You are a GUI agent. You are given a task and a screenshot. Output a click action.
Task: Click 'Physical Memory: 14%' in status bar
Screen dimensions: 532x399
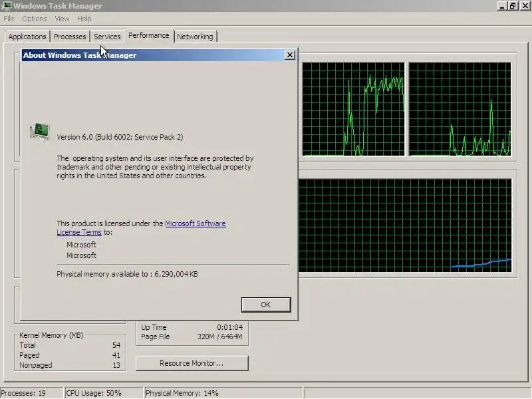(182, 393)
